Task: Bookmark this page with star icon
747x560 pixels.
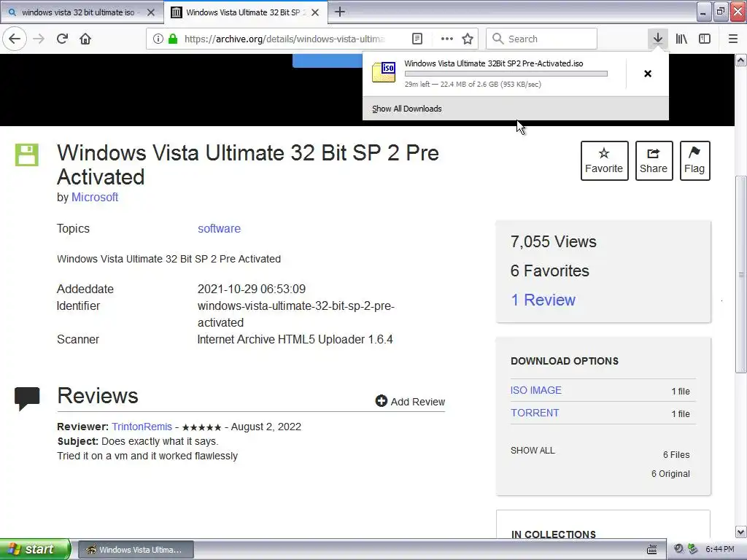Action: coord(468,39)
